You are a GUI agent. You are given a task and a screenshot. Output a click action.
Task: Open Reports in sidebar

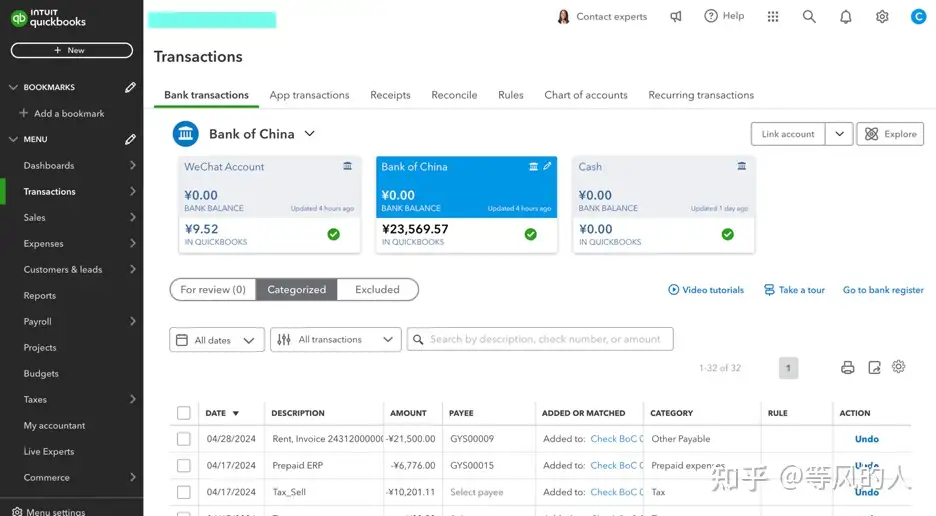click(x=39, y=296)
